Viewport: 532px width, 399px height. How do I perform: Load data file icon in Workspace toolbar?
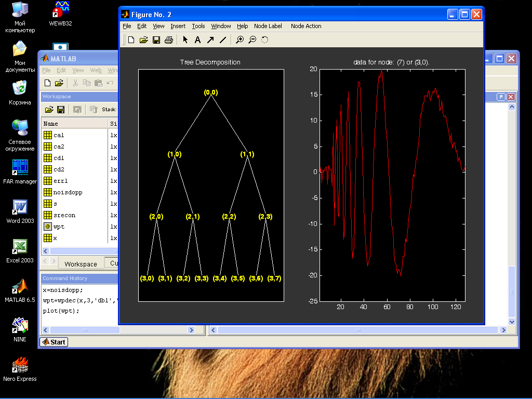[49, 109]
